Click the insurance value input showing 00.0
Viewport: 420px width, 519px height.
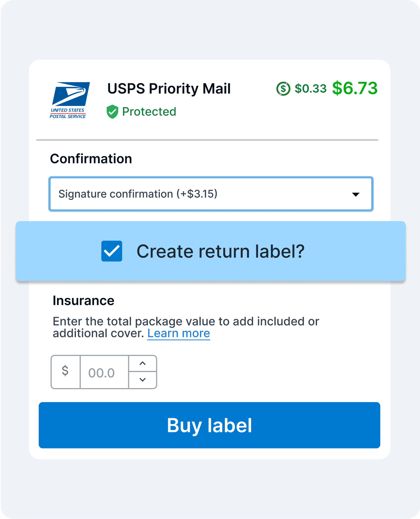103,372
